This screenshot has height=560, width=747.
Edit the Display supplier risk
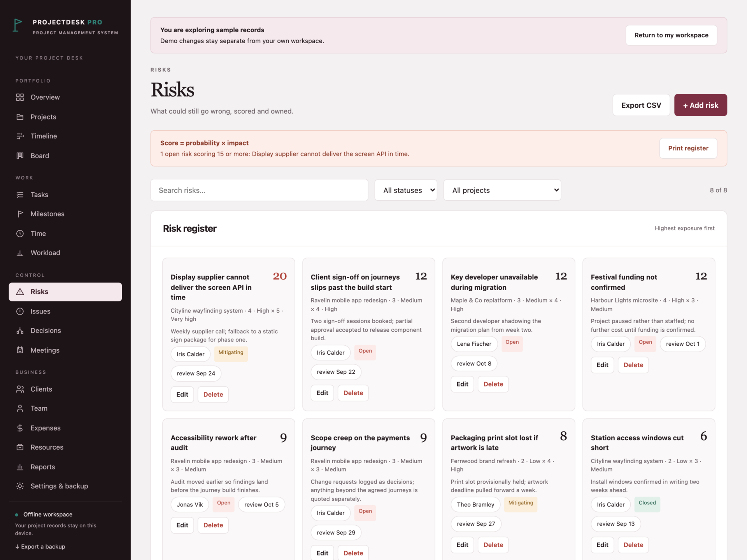coord(182,394)
